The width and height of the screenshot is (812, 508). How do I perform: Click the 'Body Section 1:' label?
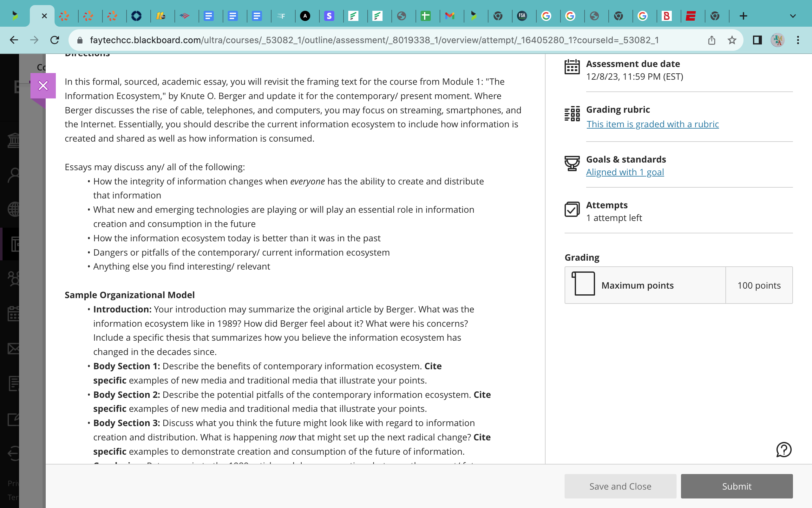[127, 366]
